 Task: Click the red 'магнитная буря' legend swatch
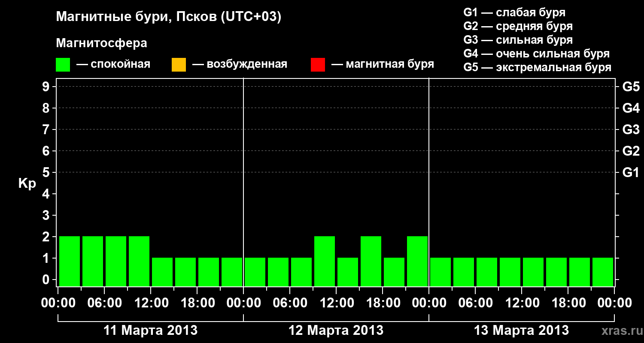pos(318,64)
